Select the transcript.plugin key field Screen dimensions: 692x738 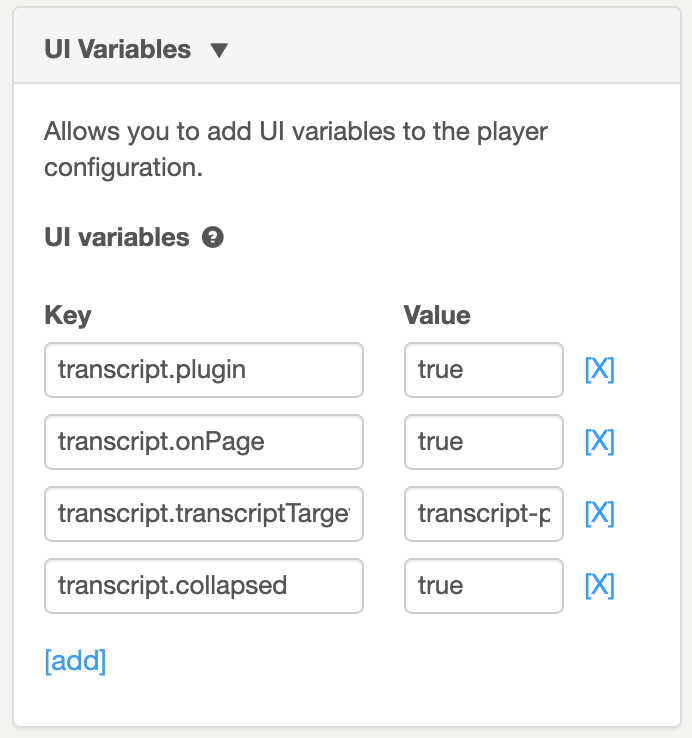(204, 370)
